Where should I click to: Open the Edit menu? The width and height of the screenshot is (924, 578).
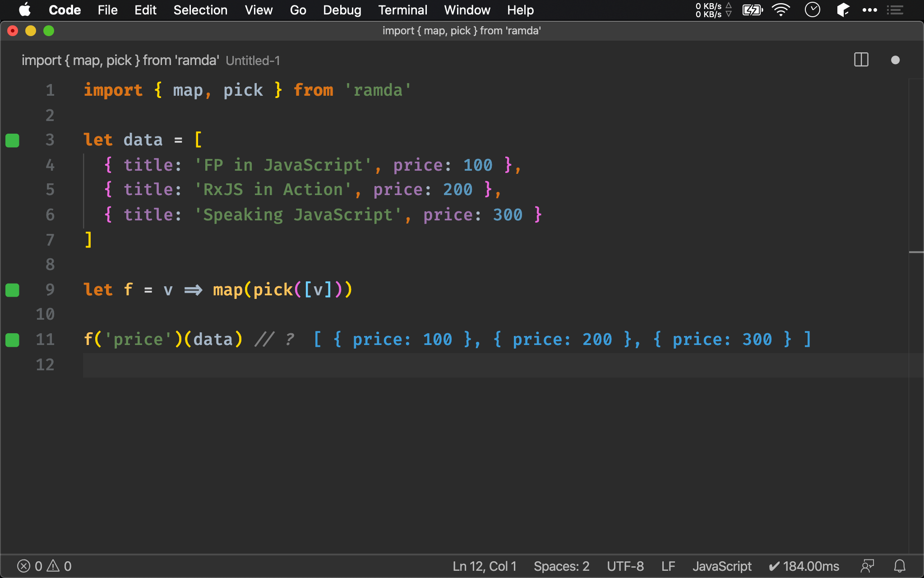[x=145, y=10]
